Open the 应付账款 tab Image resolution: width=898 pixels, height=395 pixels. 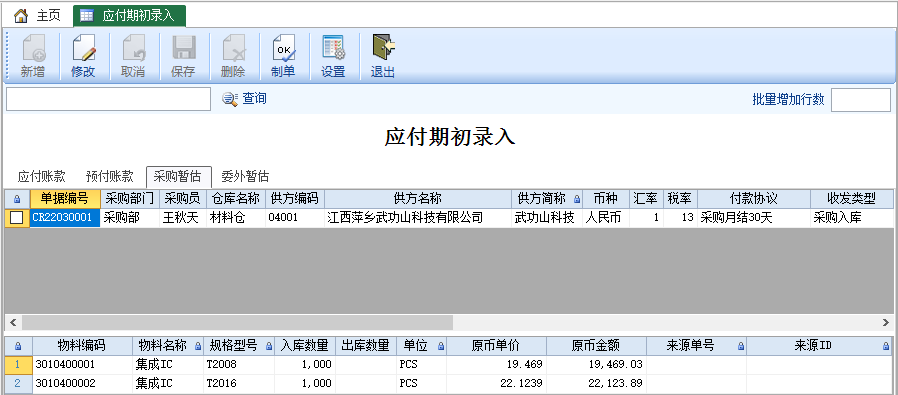tap(41, 176)
